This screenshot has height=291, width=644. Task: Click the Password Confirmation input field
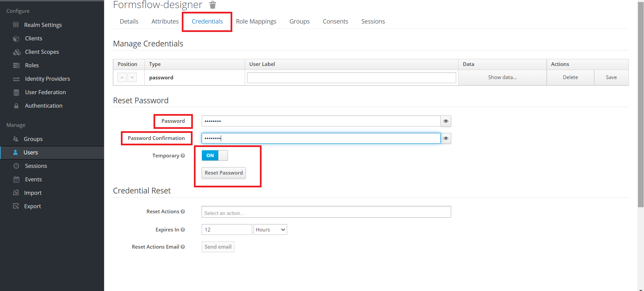[321, 138]
